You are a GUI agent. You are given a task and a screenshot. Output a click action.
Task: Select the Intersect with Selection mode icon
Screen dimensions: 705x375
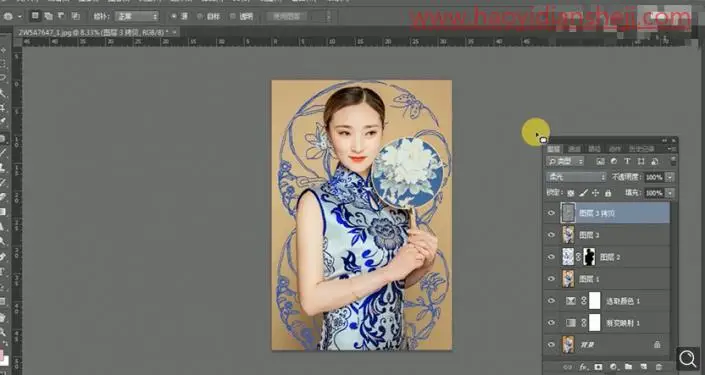click(76, 16)
